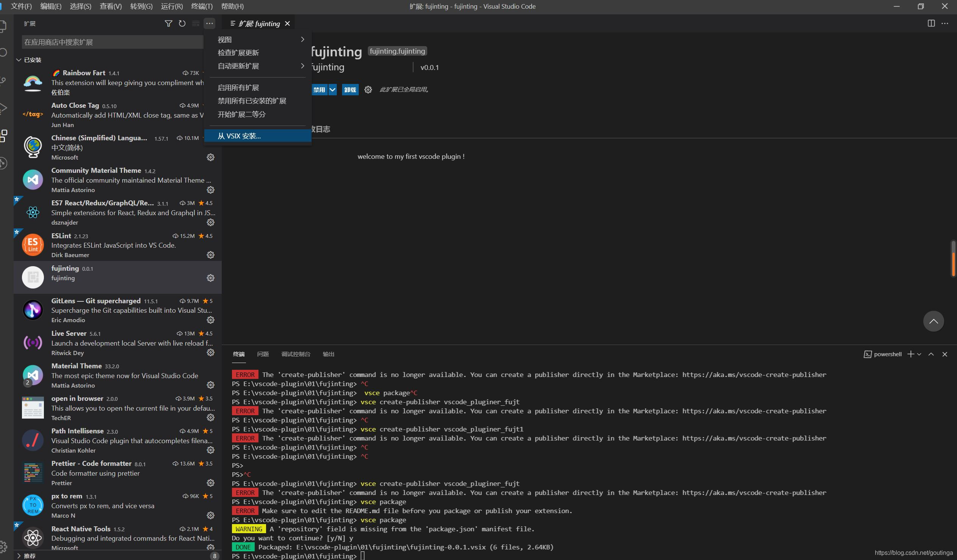This screenshot has height=560, width=957.
Task: Choose 开始扩展二等分 menu entry
Action: 258,114
